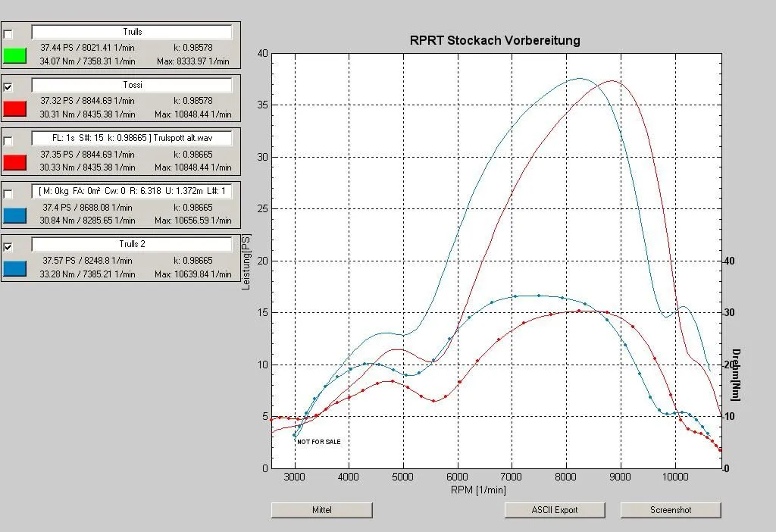The image size is (776, 532).
Task: Take a capture with the Screenshot button
Action: 671,510
